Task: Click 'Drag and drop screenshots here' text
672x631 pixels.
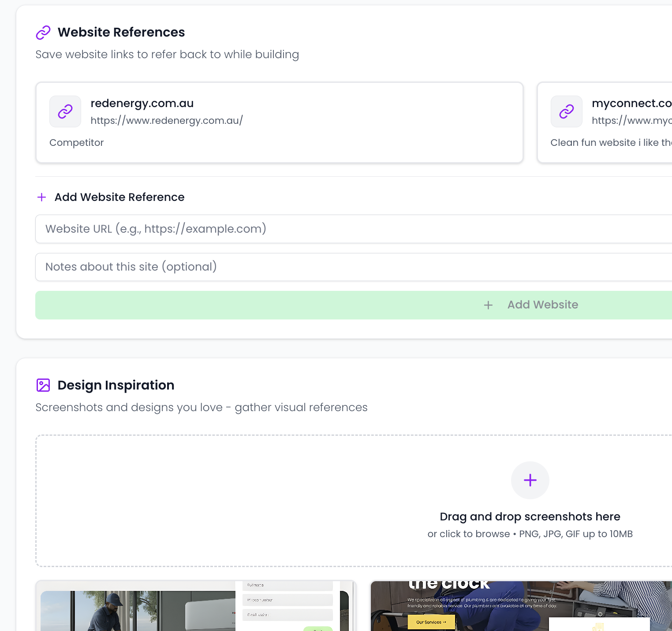Action: 530,516
